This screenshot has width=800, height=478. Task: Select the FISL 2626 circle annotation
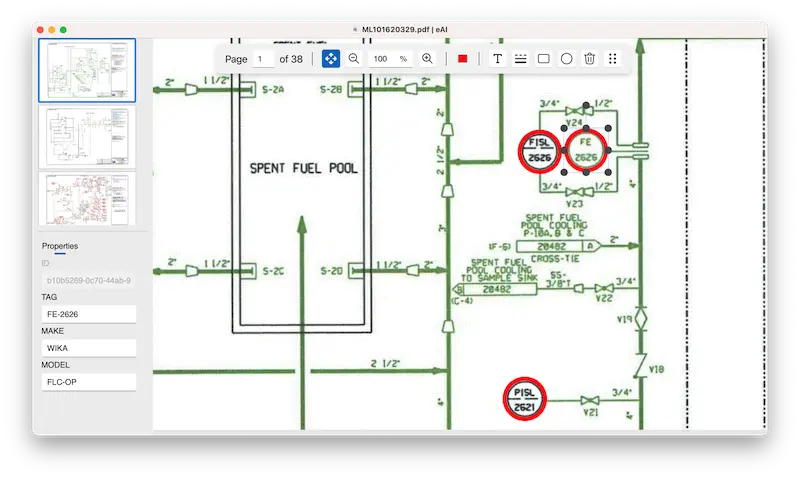coord(539,151)
